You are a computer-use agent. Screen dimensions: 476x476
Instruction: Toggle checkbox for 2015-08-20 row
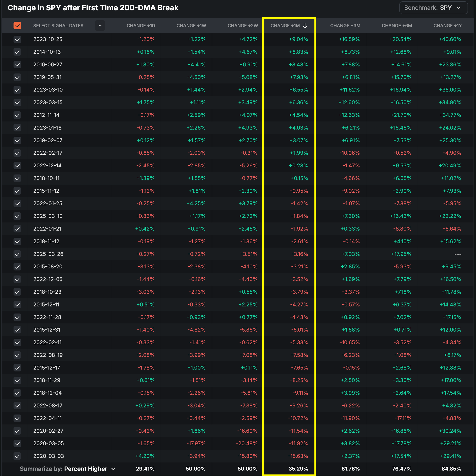click(17, 267)
